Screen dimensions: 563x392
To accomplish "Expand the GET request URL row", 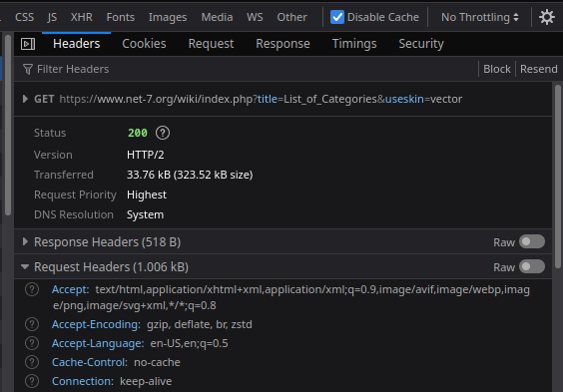I will pos(25,99).
